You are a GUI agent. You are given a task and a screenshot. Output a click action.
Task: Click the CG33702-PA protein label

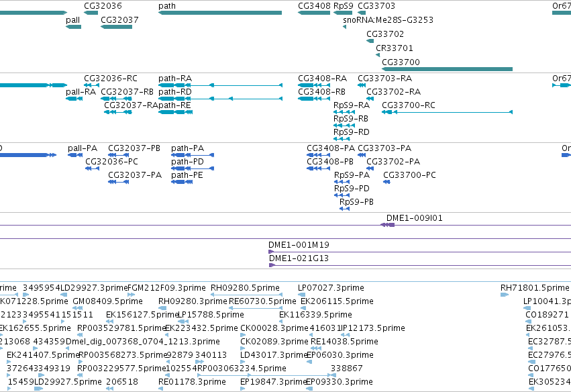point(393,162)
